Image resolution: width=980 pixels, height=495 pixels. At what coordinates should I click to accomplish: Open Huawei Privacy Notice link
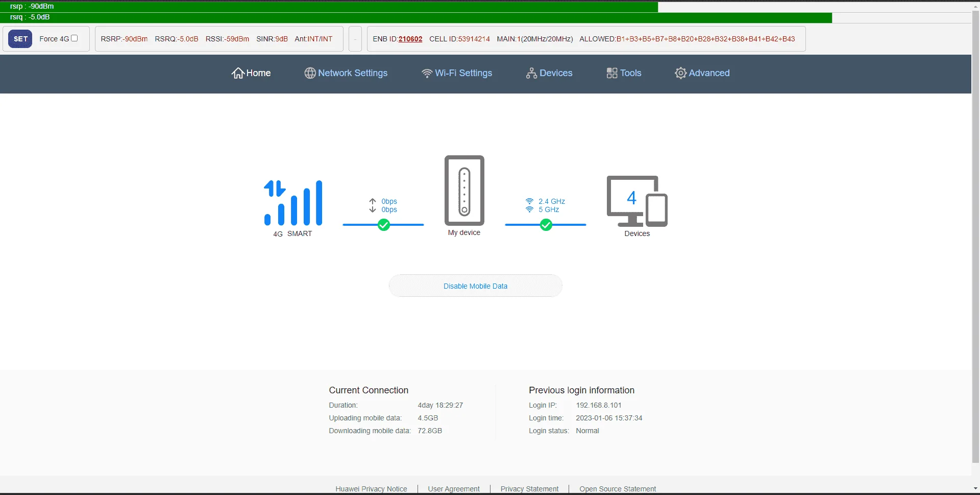pyautogui.click(x=371, y=489)
